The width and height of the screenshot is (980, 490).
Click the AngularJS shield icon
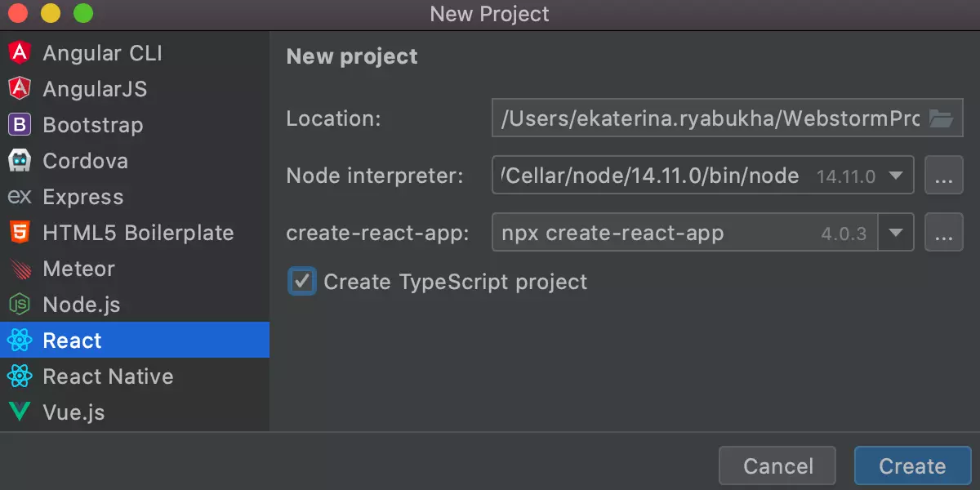20,89
